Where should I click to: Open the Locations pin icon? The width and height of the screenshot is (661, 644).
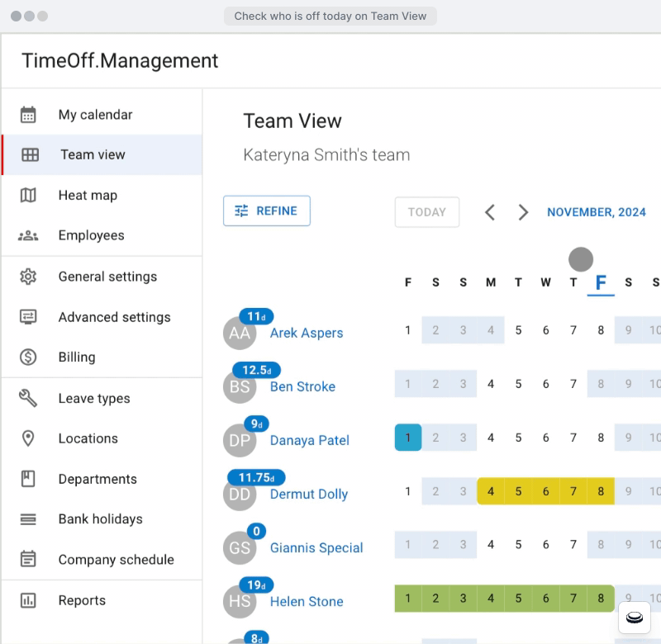coord(28,438)
